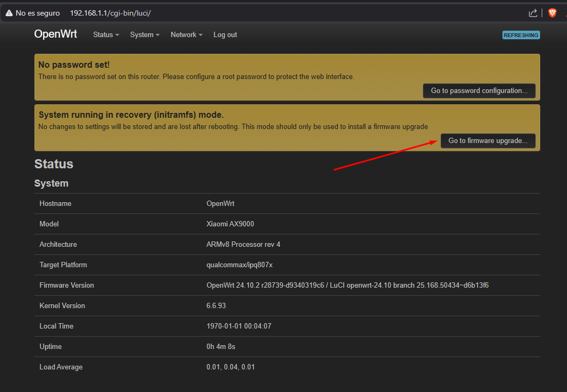The width and height of the screenshot is (567, 392).
Task: Click the Firmware Version value text
Action: (x=347, y=285)
